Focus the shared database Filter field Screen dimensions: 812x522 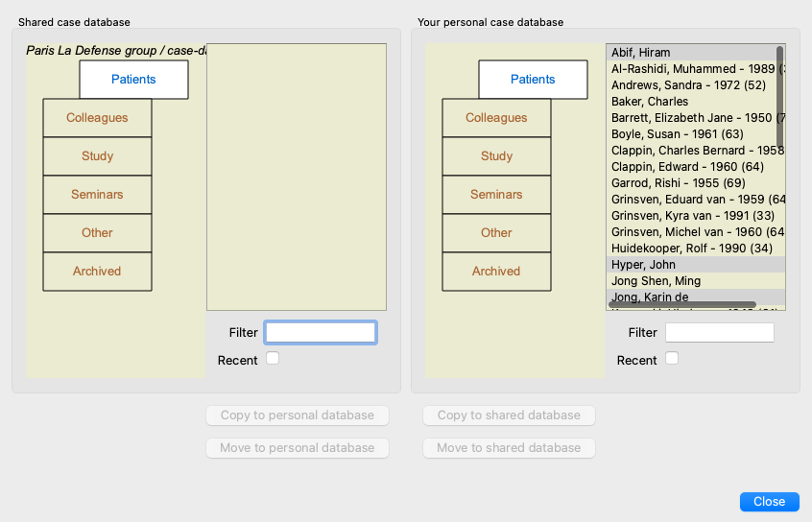click(x=321, y=332)
